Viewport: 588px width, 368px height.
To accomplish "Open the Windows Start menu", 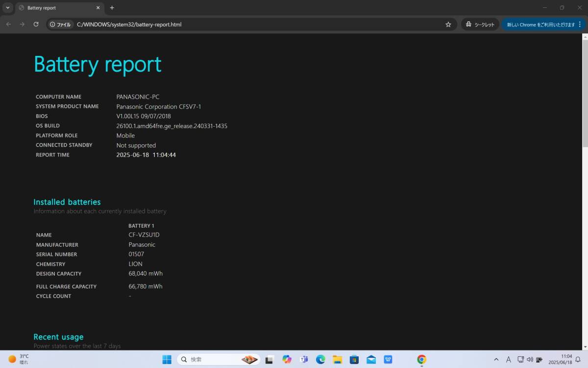I will click(167, 359).
